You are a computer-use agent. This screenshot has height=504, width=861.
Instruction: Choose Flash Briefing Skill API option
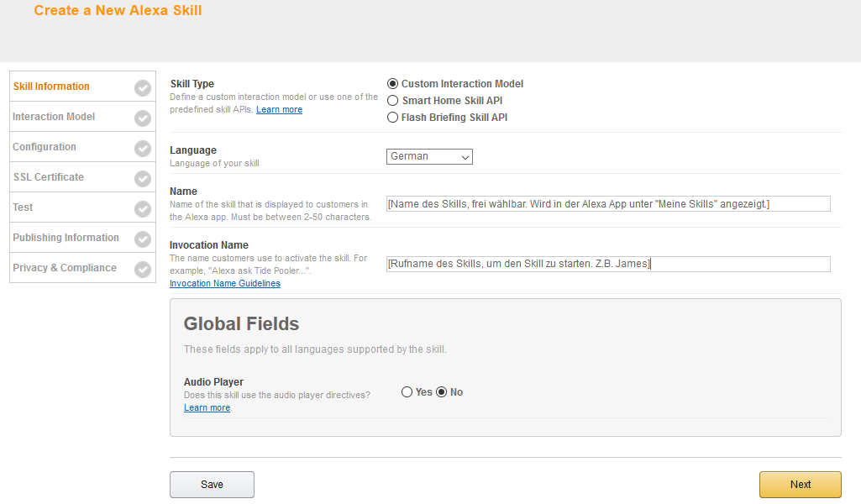point(392,118)
